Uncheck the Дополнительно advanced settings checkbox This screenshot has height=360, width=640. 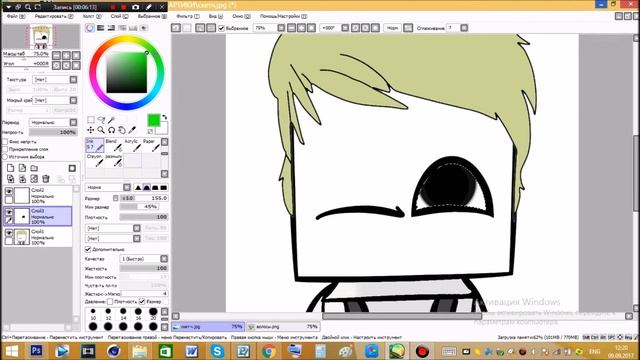click(x=88, y=249)
